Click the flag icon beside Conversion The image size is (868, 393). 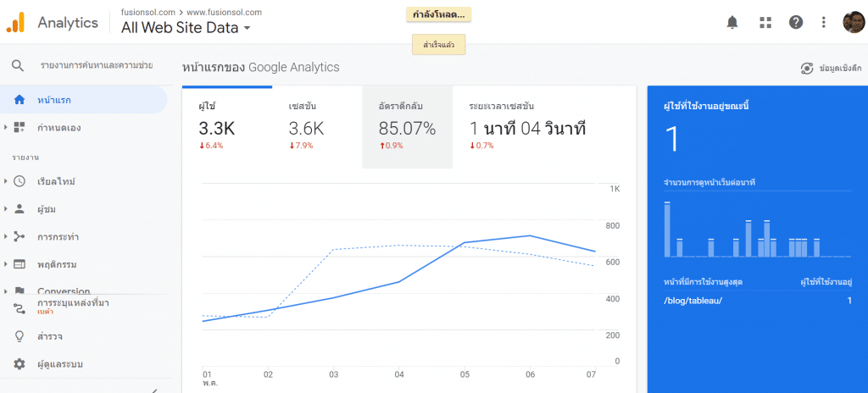(19, 291)
